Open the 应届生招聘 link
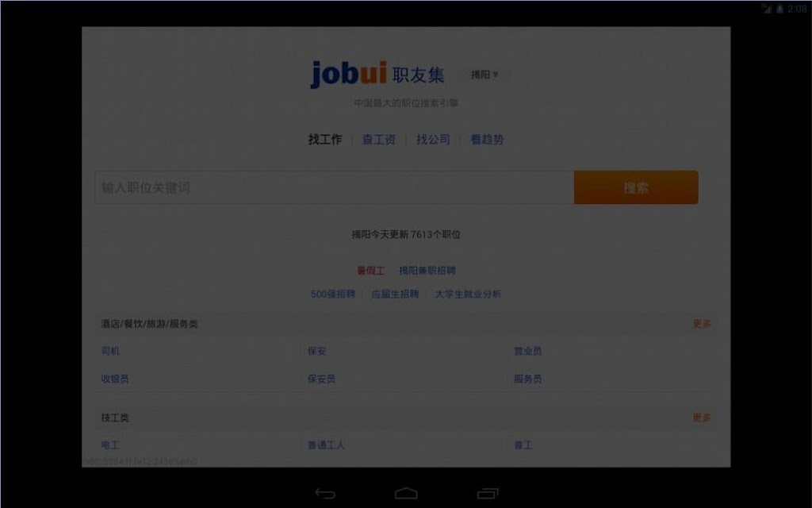Image resolution: width=812 pixels, height=508 pixels. (395, 294)
